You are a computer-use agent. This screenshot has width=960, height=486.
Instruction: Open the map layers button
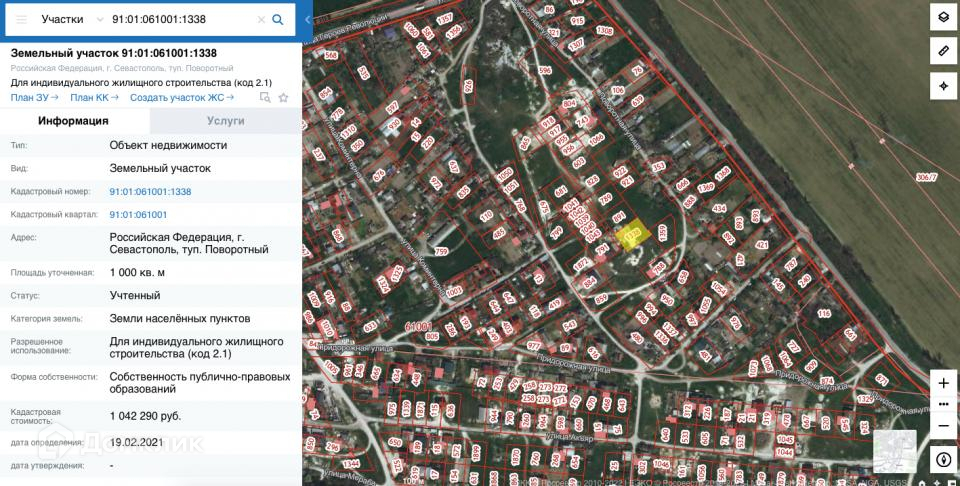pyautogui.click(x=943, y=17)
